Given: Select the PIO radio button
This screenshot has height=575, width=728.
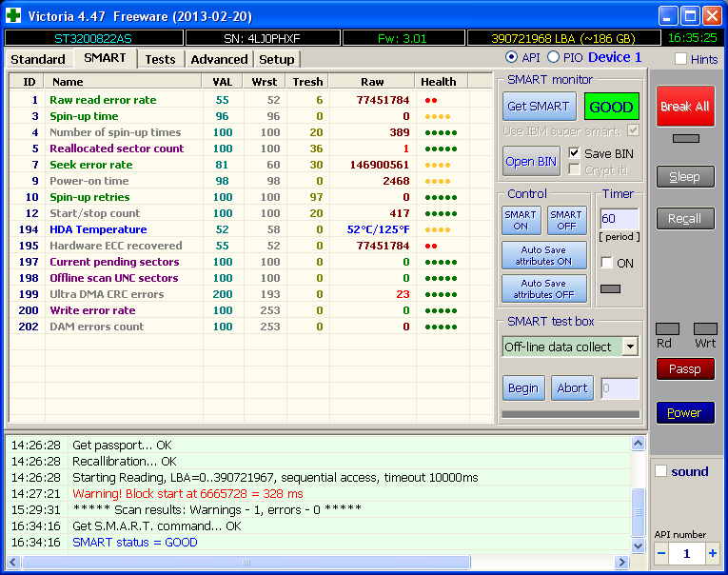Looking at the screenshot, I should click(x=554, y=58).
